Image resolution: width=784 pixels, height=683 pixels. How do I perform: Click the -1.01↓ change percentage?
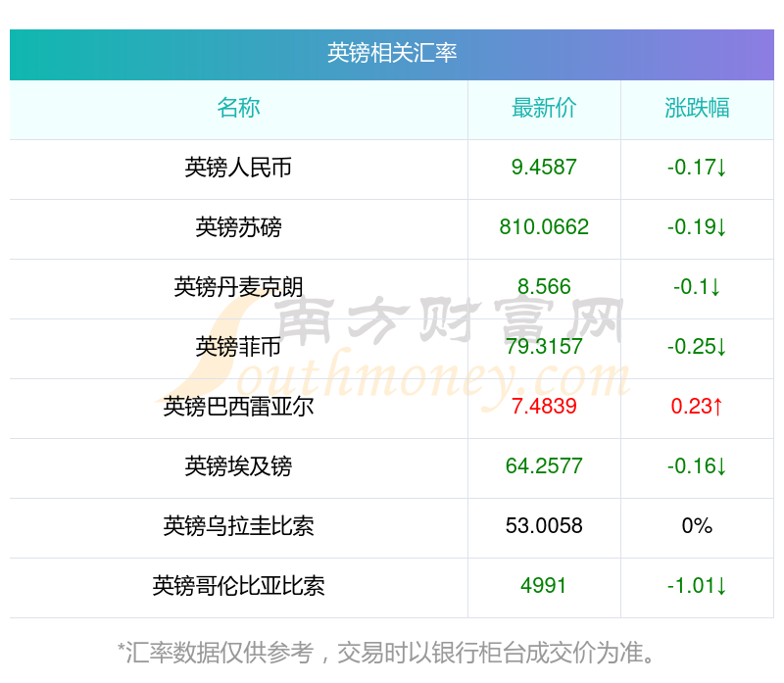click(x=697, y=586)
